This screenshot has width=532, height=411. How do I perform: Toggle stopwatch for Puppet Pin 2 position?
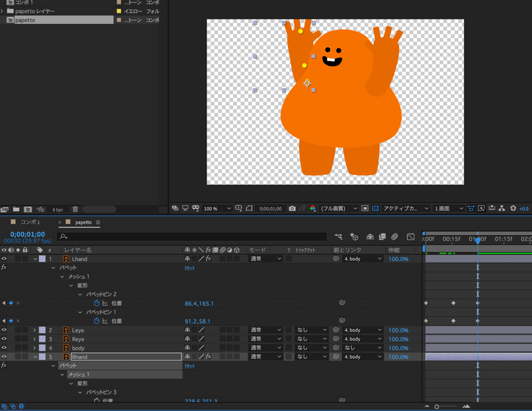pos(96,303)
